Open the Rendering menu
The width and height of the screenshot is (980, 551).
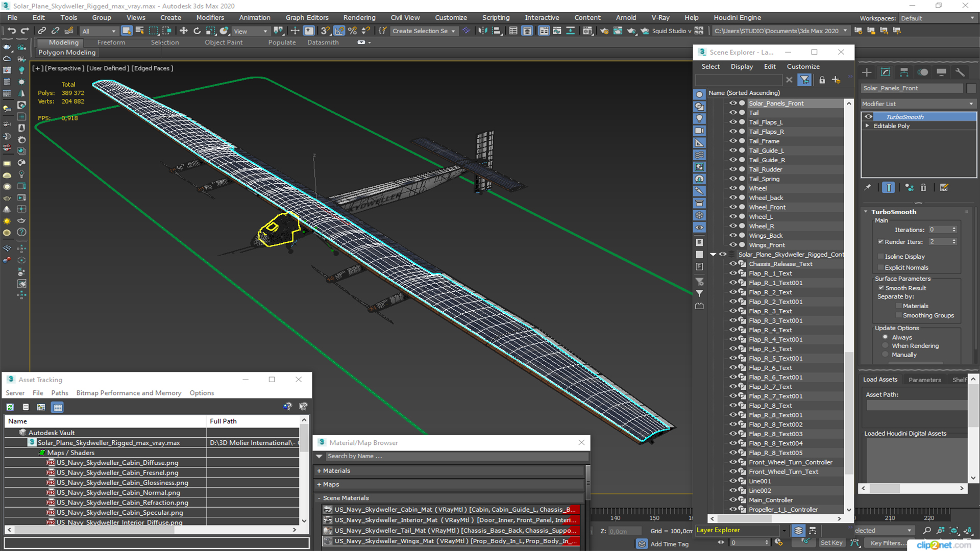pyautogui.click(x=359, y=18)
